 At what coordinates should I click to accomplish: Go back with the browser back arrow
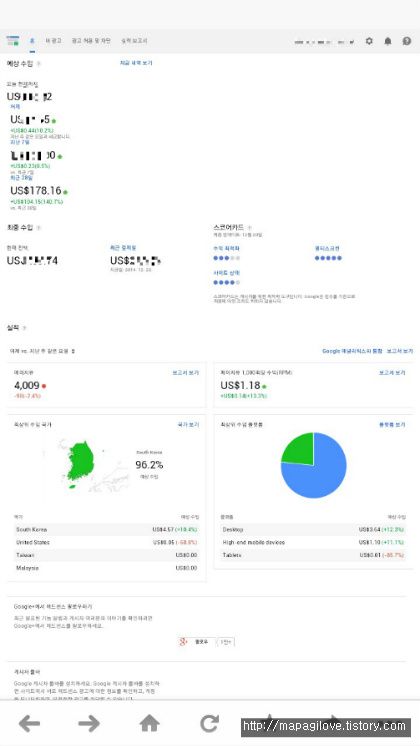click(x=29, y=724)
